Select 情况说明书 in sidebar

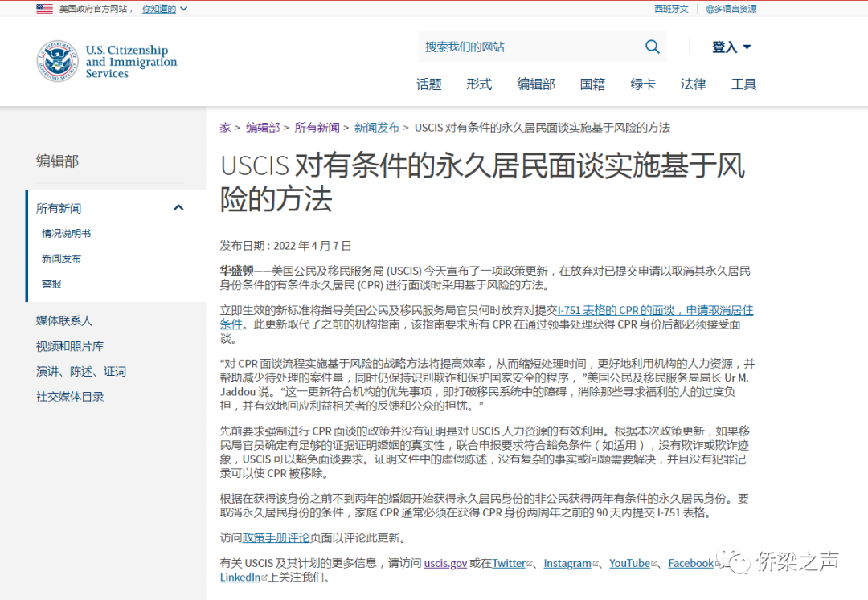(x=67, y=234)
